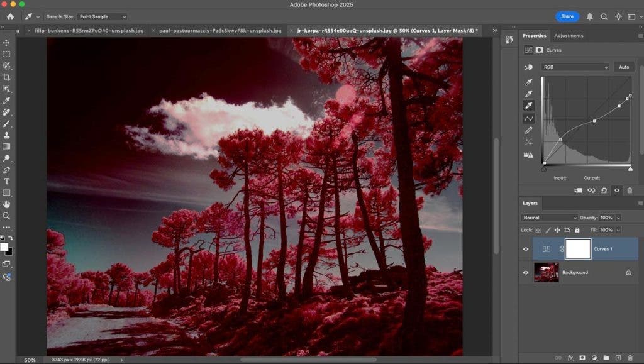
Task: Pick the white point eyedropper in Curves
Action: pyautogui.click(x=528, y=106)
